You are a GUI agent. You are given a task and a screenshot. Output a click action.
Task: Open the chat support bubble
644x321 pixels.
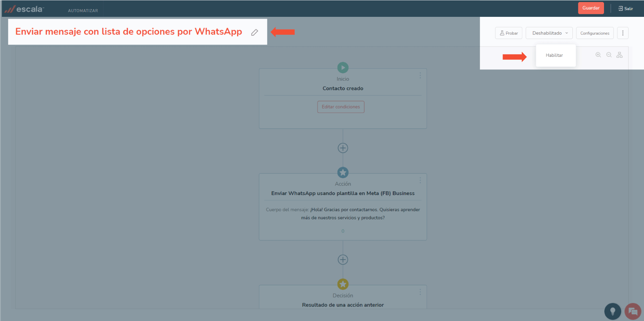click(x=633, y=311)
